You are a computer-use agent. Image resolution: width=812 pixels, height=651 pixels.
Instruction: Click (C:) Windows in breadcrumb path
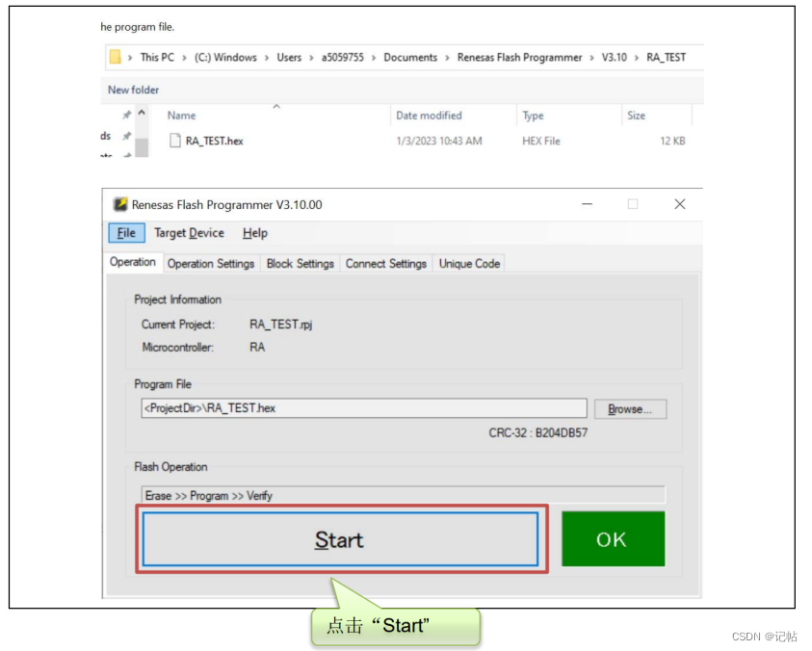point(225,58)
